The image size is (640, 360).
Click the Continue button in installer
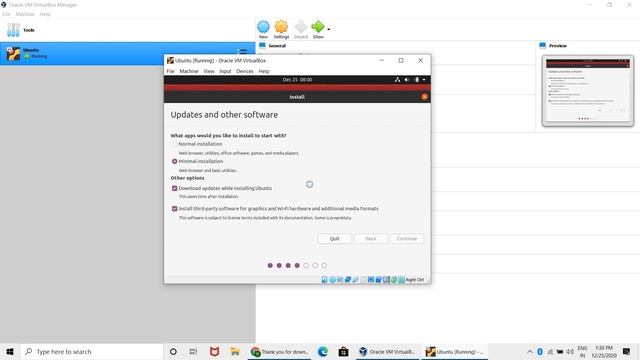pos(407,238)
